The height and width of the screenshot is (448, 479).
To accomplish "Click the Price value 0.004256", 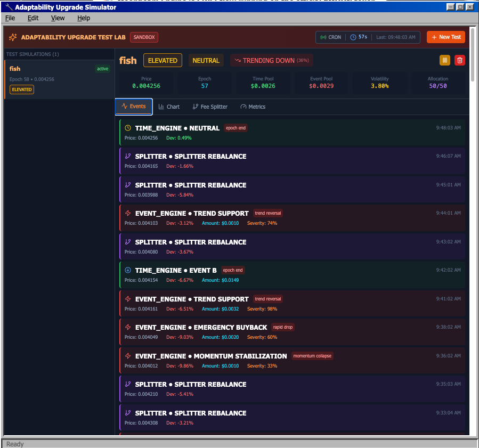I will click(x=147, y=86).
